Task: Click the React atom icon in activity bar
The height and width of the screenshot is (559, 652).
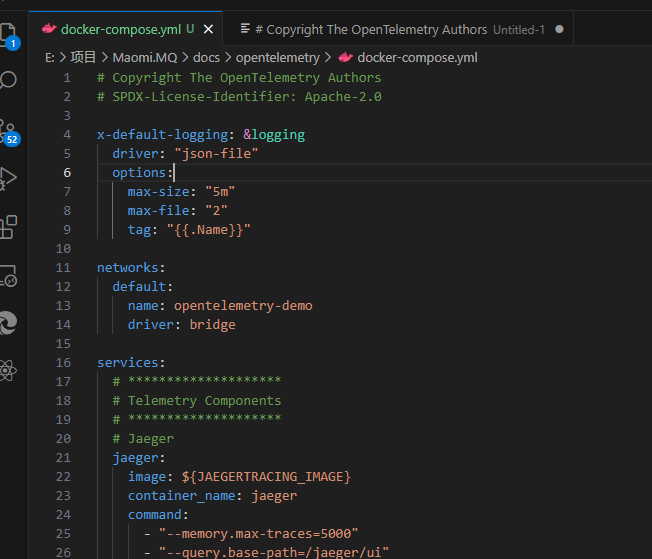Action: point(9,371)
